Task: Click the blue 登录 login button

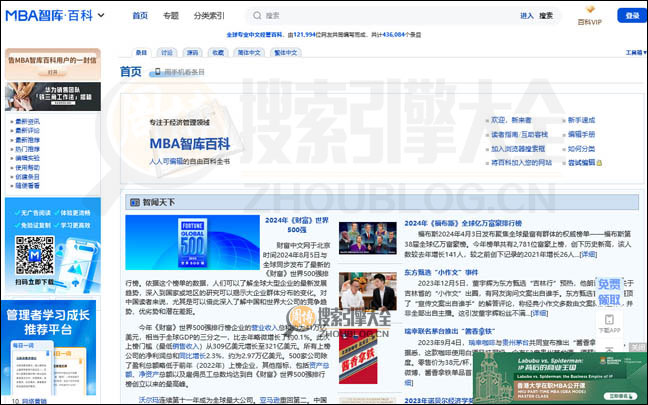Action: coord(632,16)
